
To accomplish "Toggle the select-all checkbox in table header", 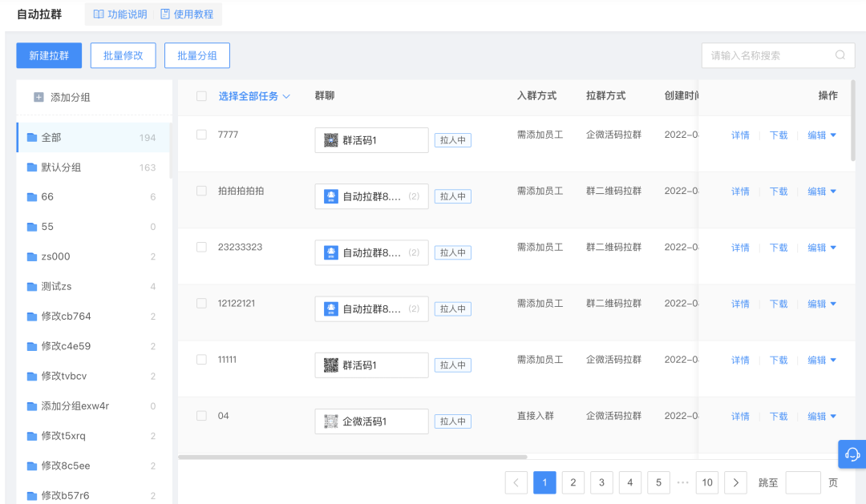I will point(201,96).
